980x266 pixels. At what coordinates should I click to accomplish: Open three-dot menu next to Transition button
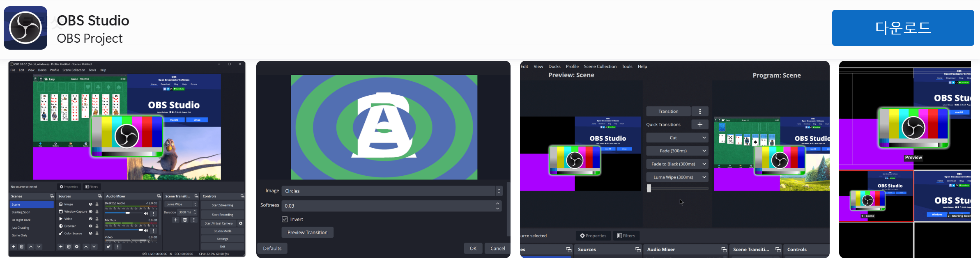(700, 111)
